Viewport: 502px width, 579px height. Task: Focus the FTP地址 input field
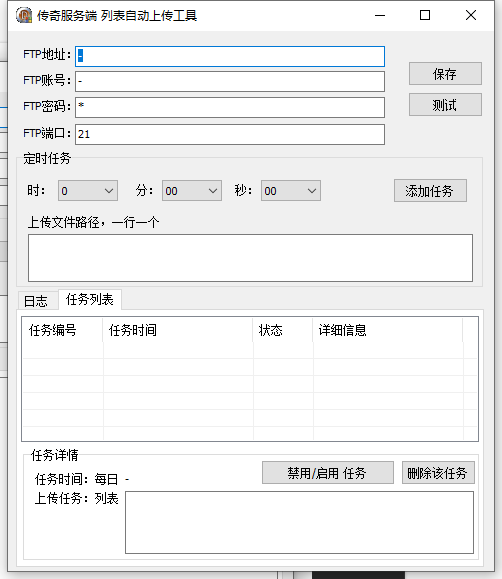[x=230, y=56]
